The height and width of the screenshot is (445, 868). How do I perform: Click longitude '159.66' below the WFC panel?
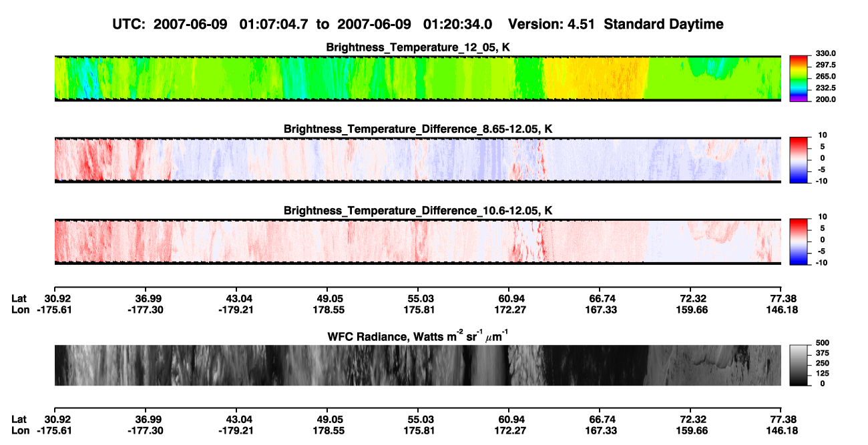[x=690, y=431]
